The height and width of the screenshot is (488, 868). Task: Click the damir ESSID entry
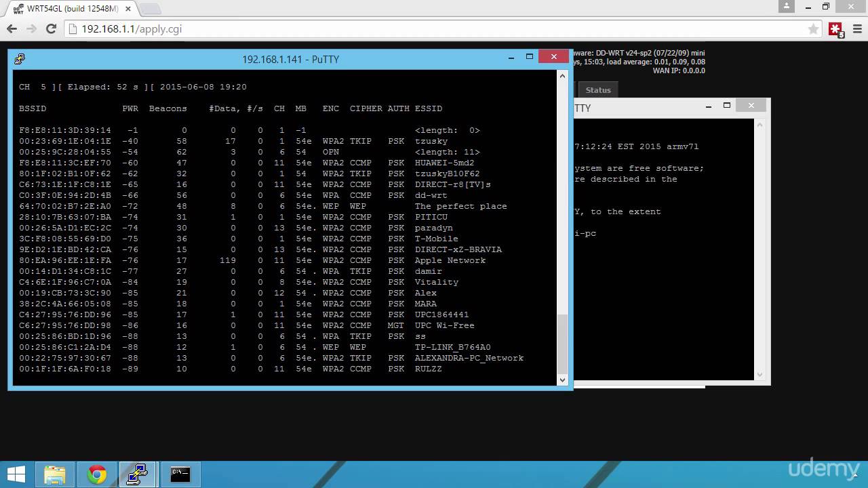tap(429, 271)
